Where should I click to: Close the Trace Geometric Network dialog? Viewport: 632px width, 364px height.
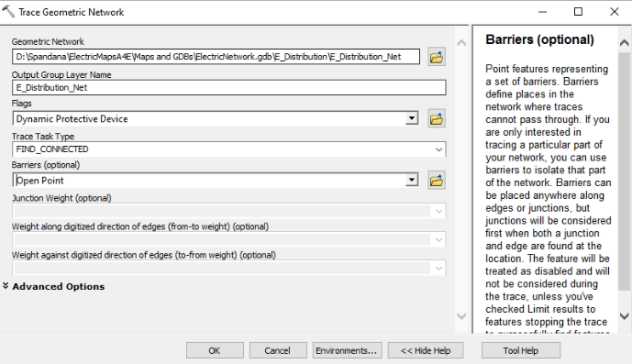tap(614, 12)
